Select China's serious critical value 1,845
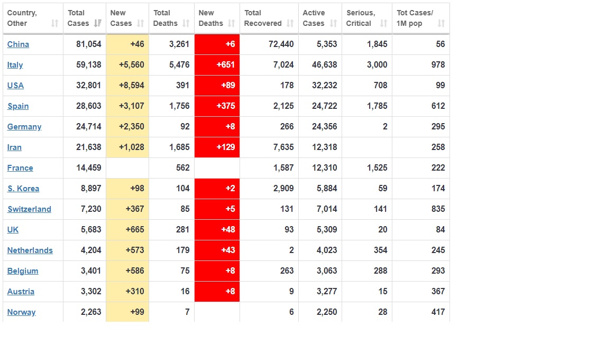606x364 pixels. tap(377, 44)
